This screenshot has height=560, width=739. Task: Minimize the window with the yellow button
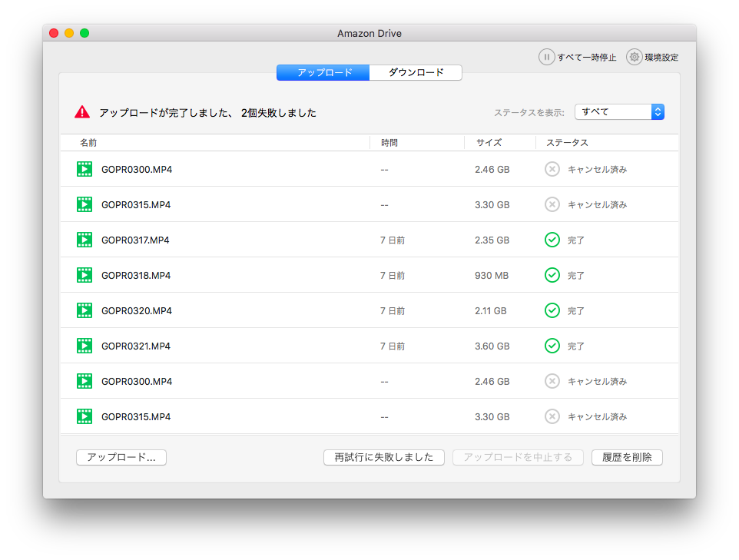69,33
